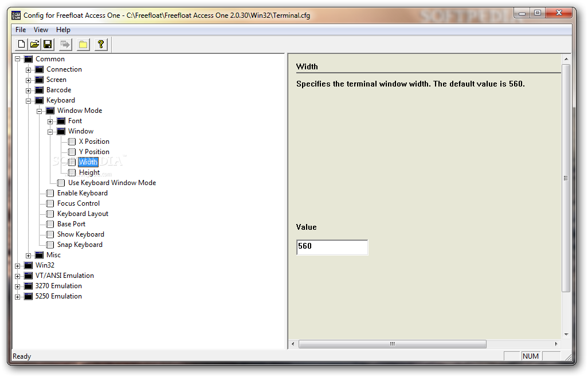This screenshot has height=377, width=588.
Task: Click the Misc node icon
Action: coord(39,255)
